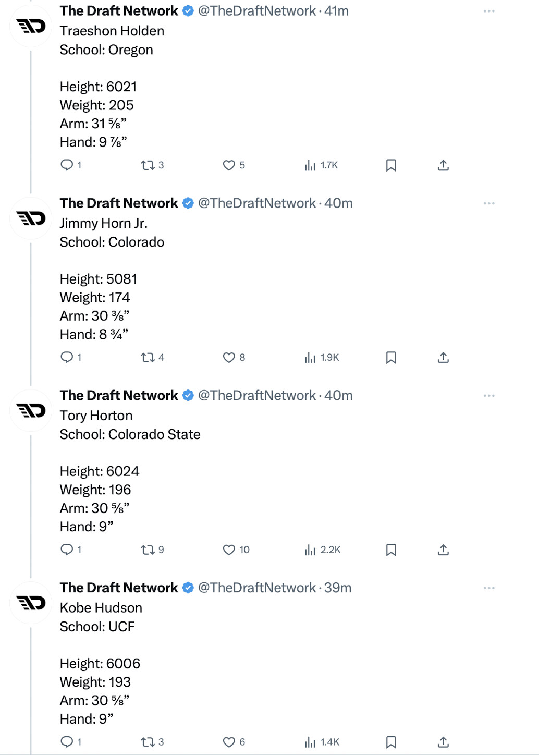Retweet the Jimmy Horn Jr. tweet
This screenshot has width=539, height=756.
click(x=148, y=358)
